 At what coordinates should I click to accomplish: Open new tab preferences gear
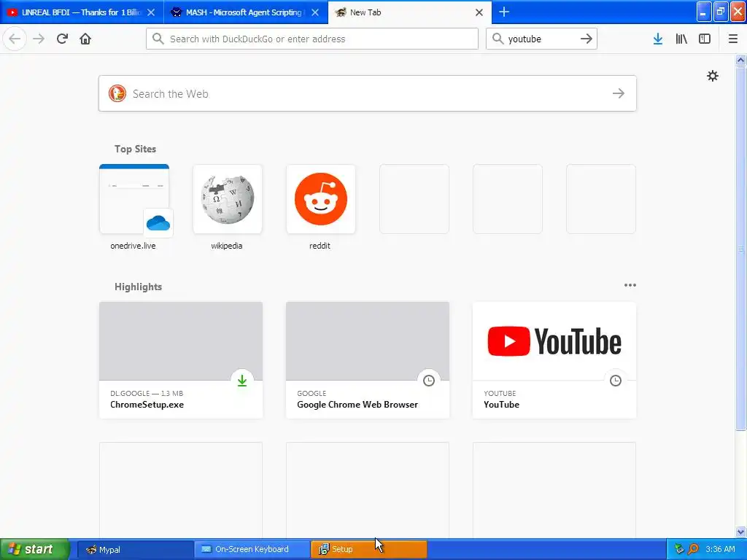(713, 76)
